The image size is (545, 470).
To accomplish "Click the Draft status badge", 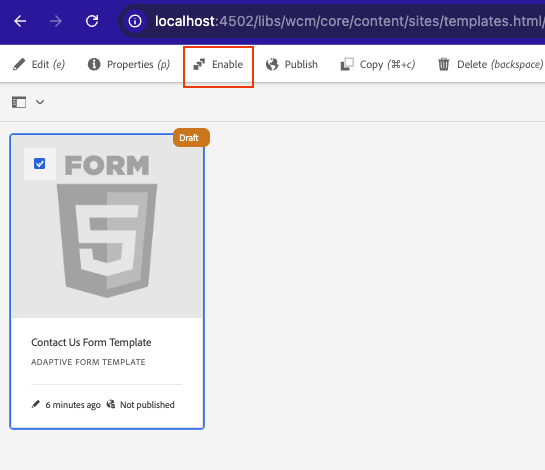I will point(191,138).
